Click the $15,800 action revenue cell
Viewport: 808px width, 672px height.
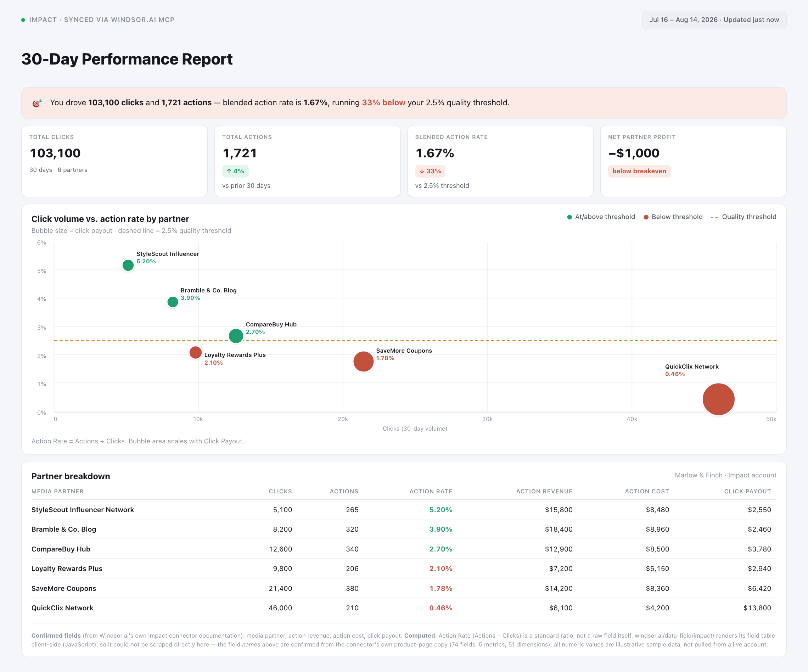point(558,510)
